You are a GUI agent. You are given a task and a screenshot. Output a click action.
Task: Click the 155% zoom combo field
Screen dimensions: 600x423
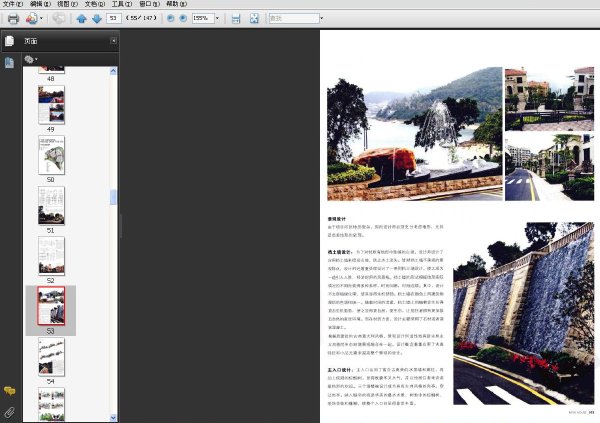[x=203, y=18]
